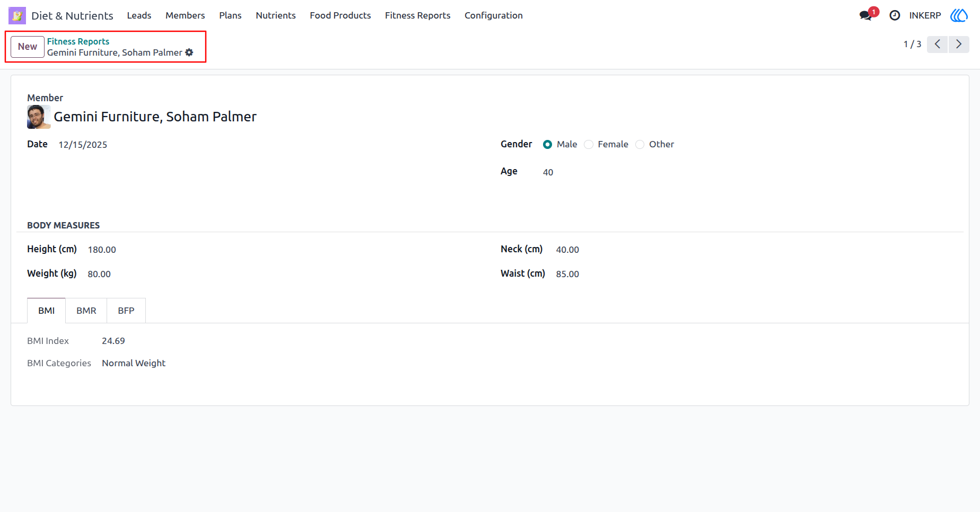Edit Waist value 85.00
The width and height of the screenshot is (980, 512).
567,274
